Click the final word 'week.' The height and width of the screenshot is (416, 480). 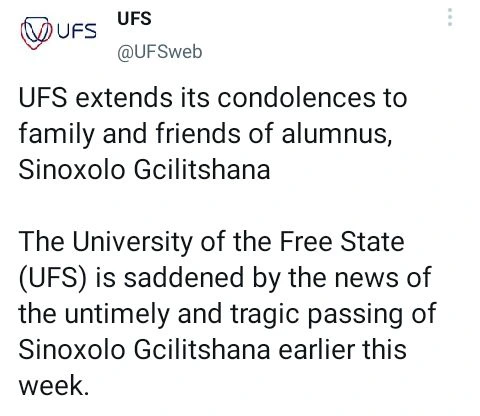pyautogui.click(x=54, y=386)
